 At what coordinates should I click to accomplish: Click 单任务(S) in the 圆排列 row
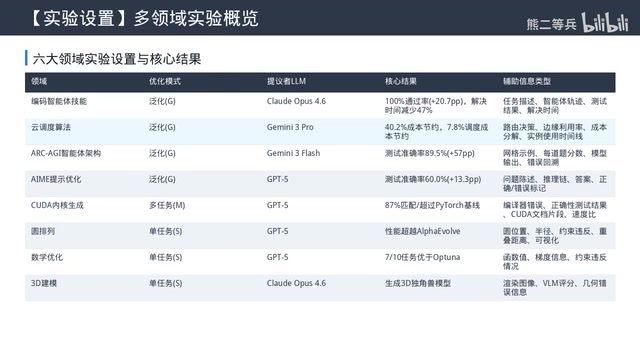pos(165,231)
